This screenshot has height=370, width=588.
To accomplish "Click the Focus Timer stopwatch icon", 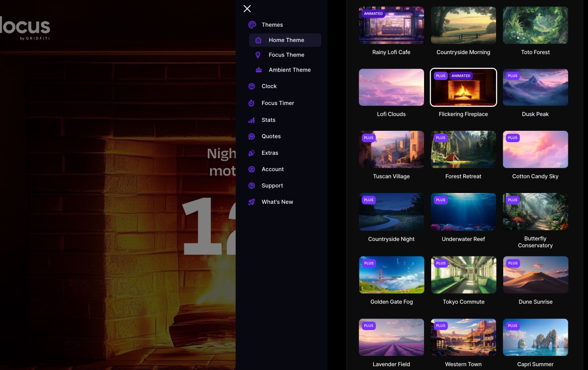I will [252, 103].
